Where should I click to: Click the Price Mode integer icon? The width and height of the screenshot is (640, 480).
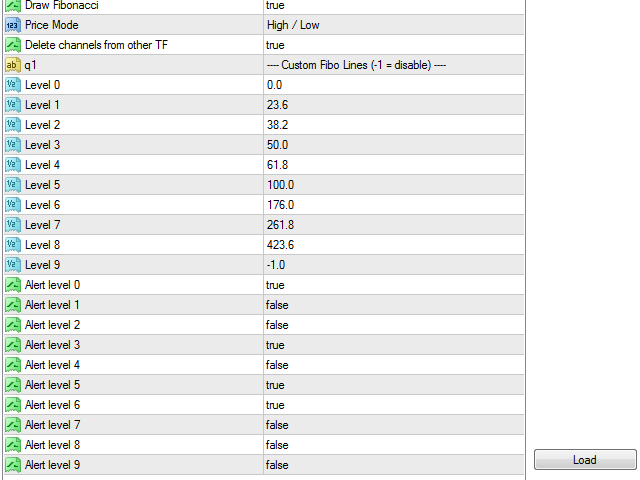tap(13, 25)
